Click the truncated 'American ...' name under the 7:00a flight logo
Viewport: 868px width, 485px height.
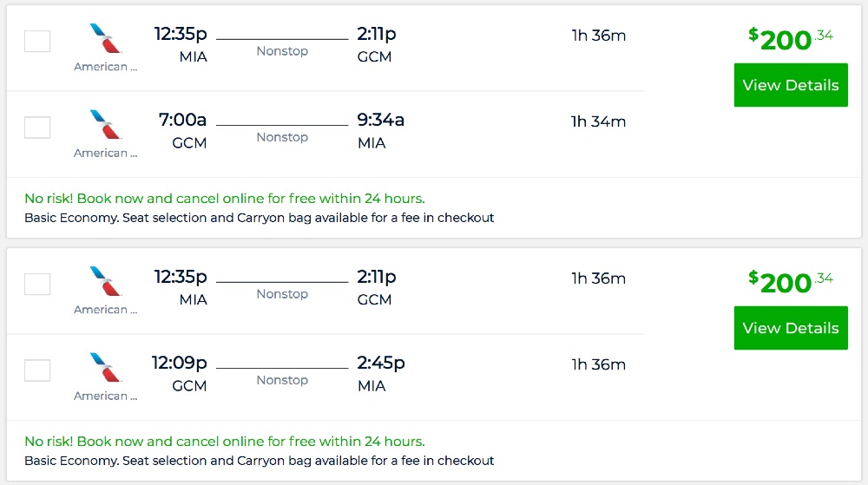106,153
